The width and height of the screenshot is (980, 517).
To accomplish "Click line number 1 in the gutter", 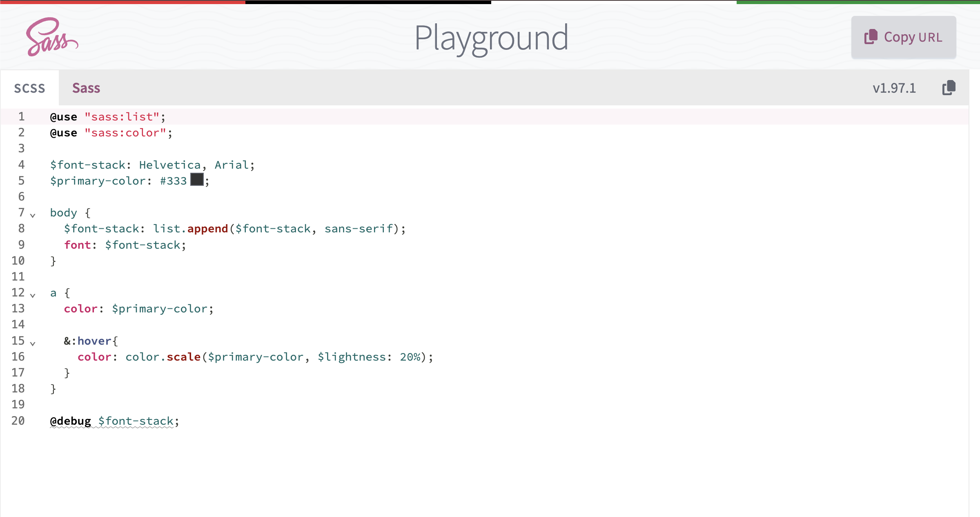I will pyautogui.click(x=21, y=117).
